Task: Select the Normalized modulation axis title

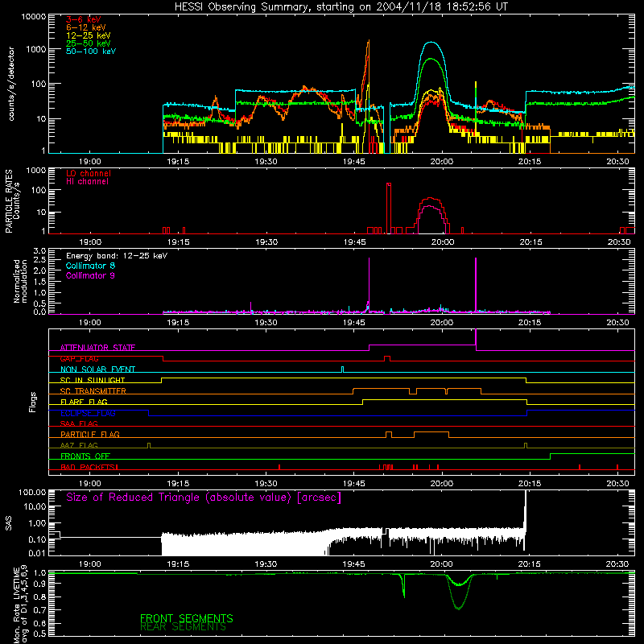Action: (x=21, y=281)
